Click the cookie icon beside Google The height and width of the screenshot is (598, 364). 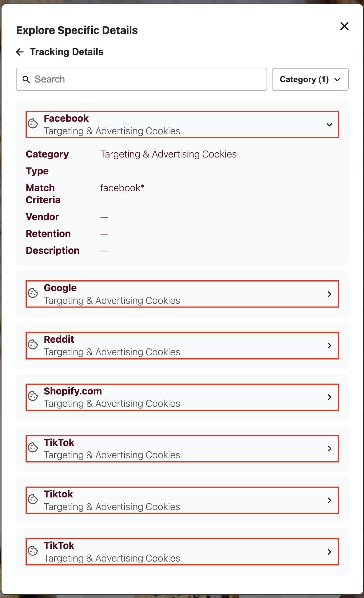tap(33, 294)
